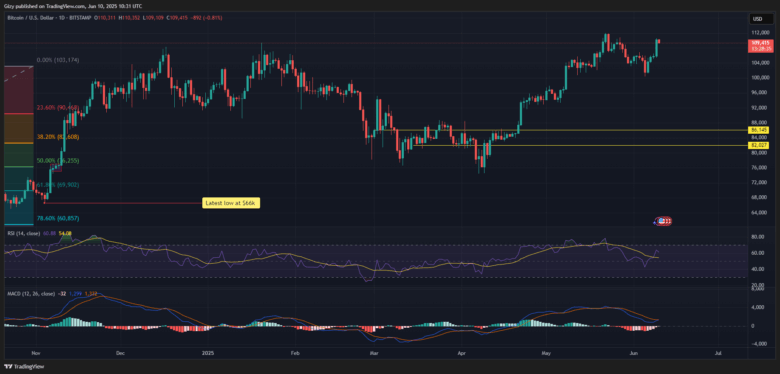
Task: Click the Jun label on the time axis
Action: 633,353
